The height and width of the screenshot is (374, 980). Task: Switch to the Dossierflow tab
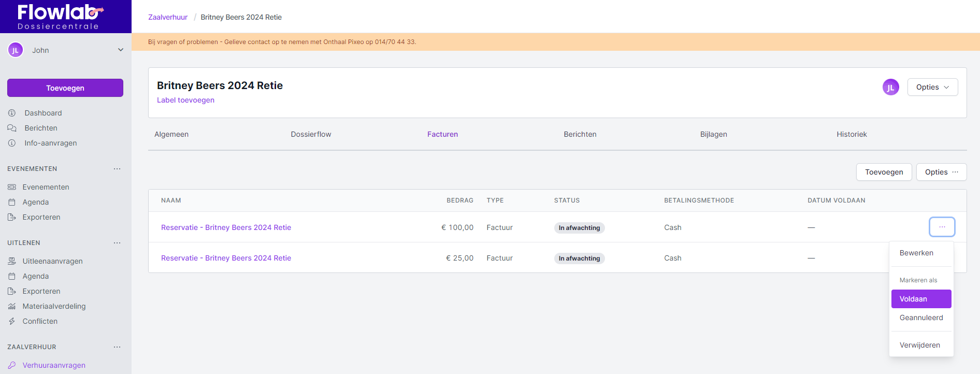[x=311, y=134]
